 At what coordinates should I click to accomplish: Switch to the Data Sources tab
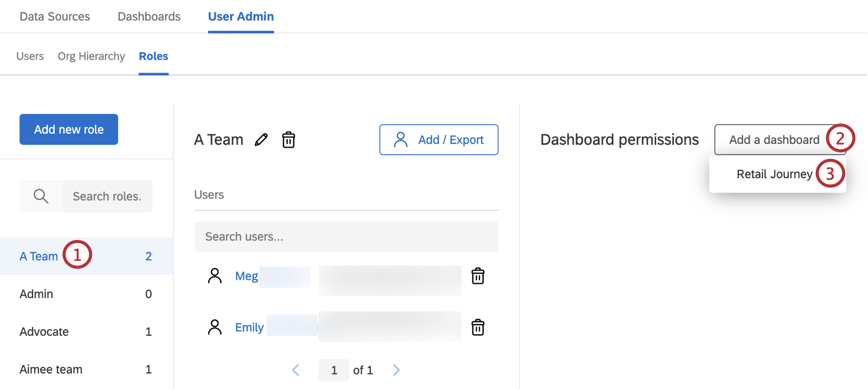point(55,16)
